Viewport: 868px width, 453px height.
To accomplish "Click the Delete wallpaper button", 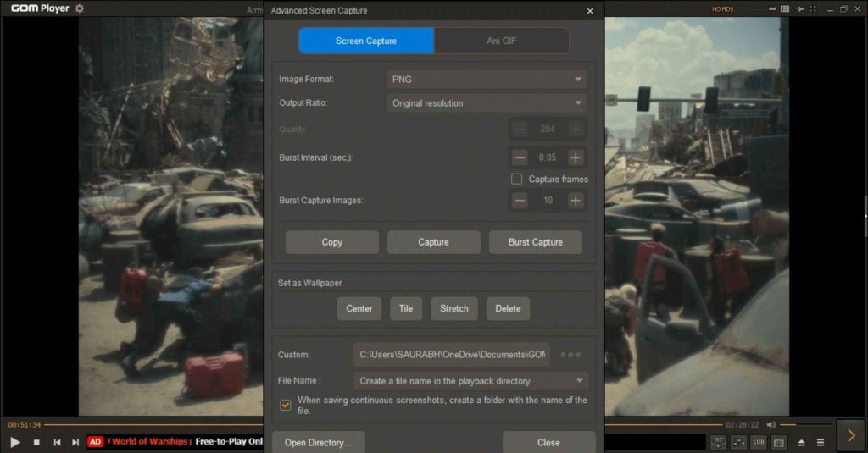I will coord(508,309).
